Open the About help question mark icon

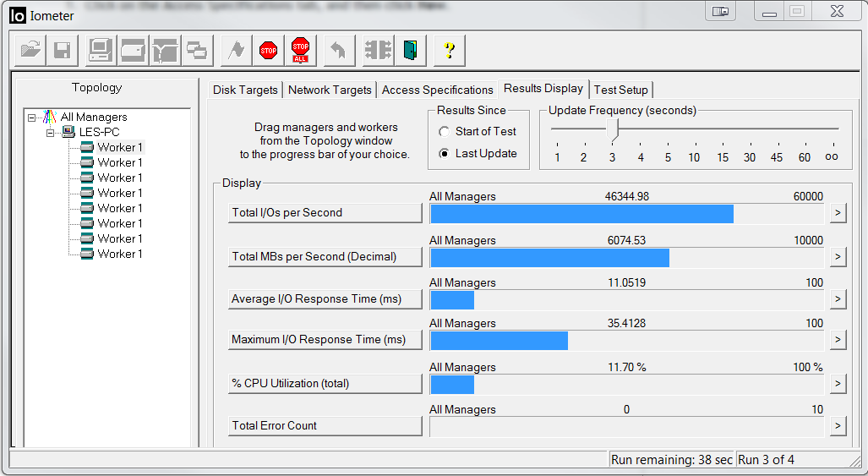point(450,51)
